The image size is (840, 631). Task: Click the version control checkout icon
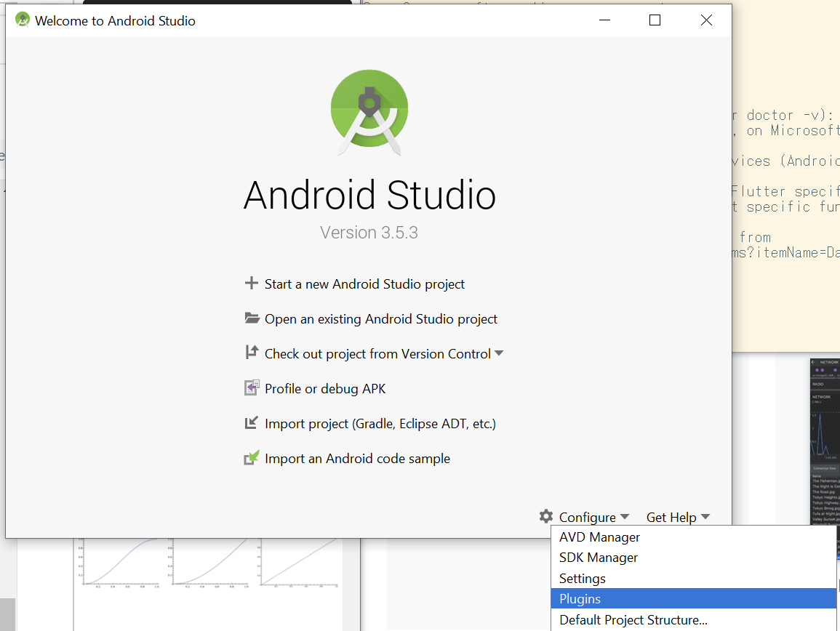pyautogui.click(x=251, y=353)
